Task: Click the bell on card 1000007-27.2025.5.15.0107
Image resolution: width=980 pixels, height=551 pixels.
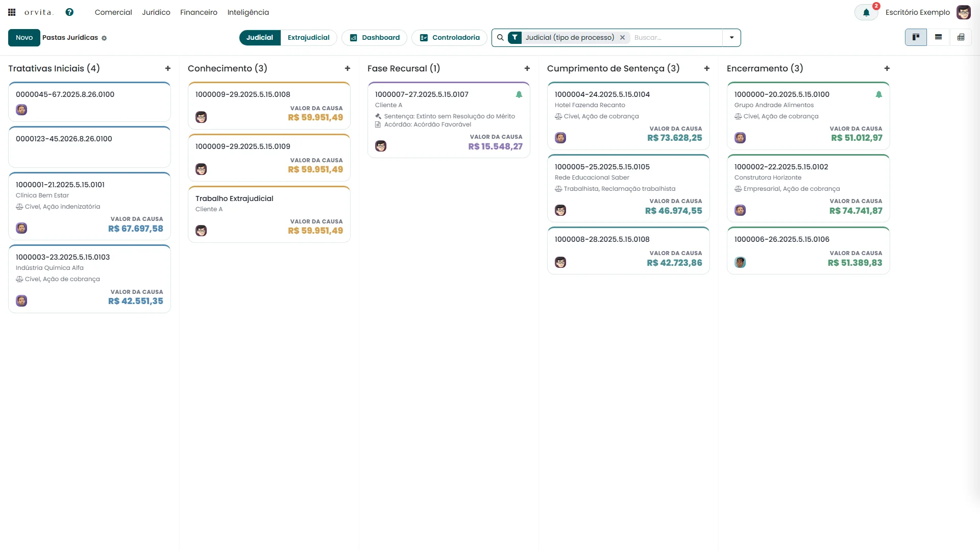Action: 519,94
